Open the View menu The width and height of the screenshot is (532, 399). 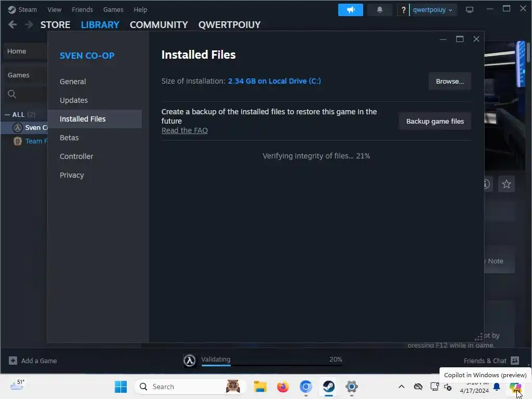[x=54, y=9]
